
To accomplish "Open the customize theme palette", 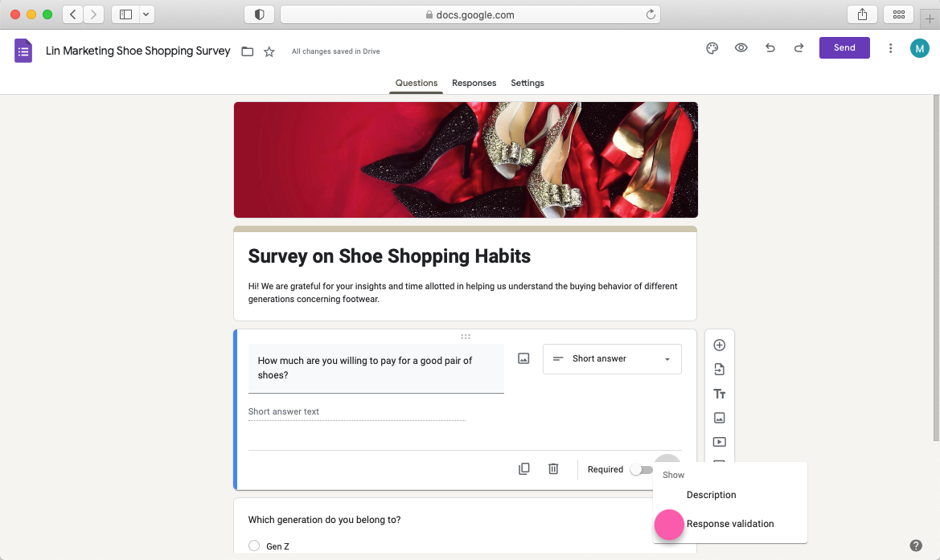I will pyautogui.click(x=712, y=48).
